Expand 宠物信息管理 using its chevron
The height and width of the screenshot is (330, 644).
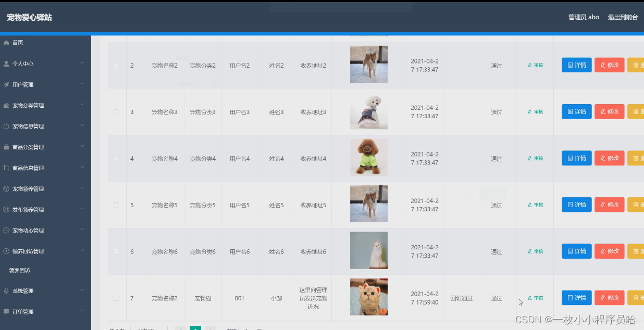[x=82, y=125]
